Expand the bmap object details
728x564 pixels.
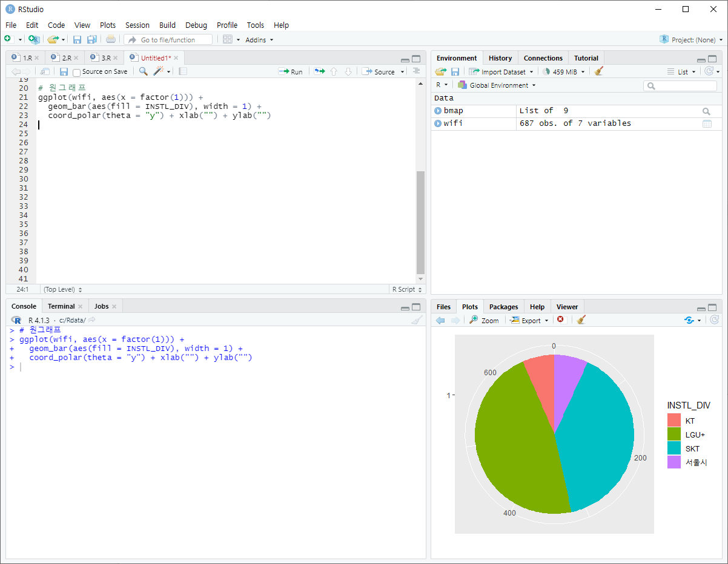point(438,111)
